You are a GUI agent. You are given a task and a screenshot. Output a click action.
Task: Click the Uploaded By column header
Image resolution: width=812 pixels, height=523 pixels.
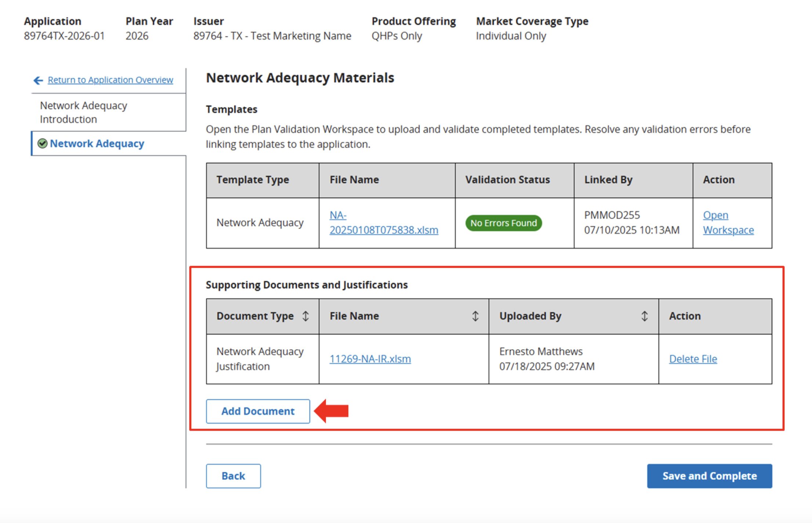[x=530, y=316]
